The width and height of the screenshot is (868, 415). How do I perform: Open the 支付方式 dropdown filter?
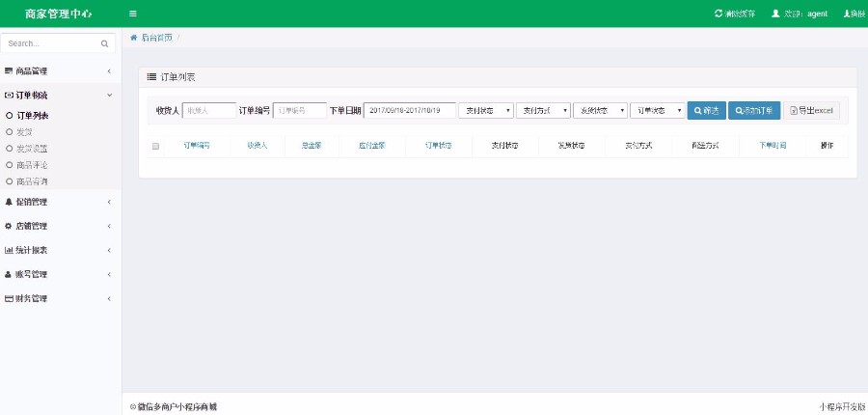point(542,111)
